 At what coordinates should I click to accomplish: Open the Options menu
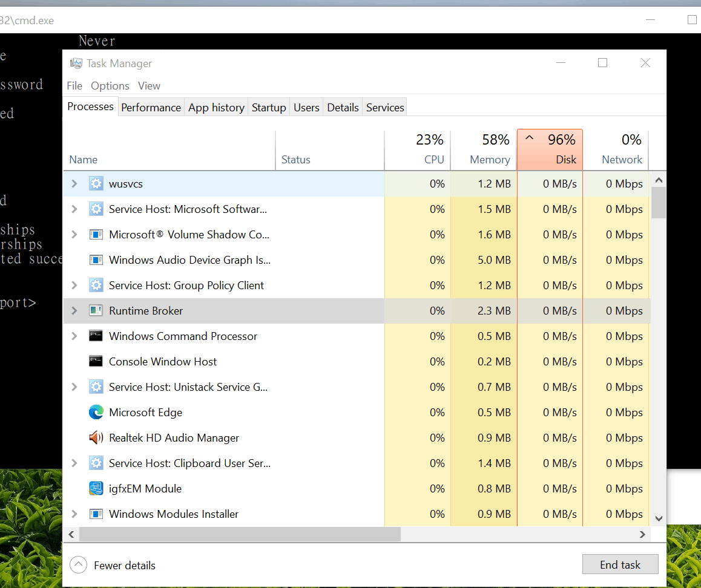(x=110, y=86)
